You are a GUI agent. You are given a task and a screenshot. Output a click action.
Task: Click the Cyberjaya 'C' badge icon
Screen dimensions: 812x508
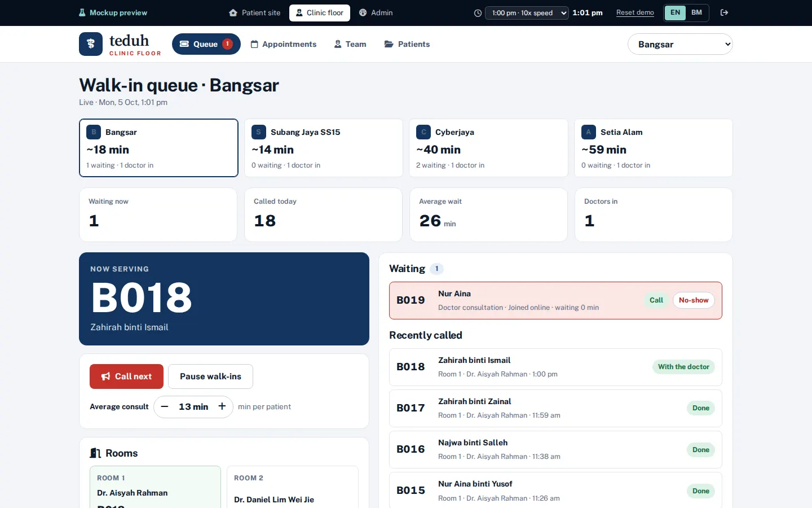pos(423,132)
